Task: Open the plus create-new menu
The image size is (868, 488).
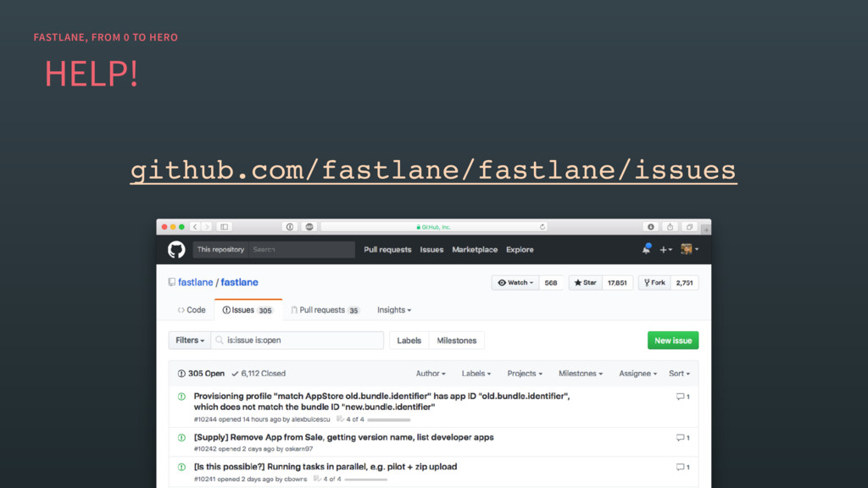Action: pyautogui.click(x=666, y=250)
